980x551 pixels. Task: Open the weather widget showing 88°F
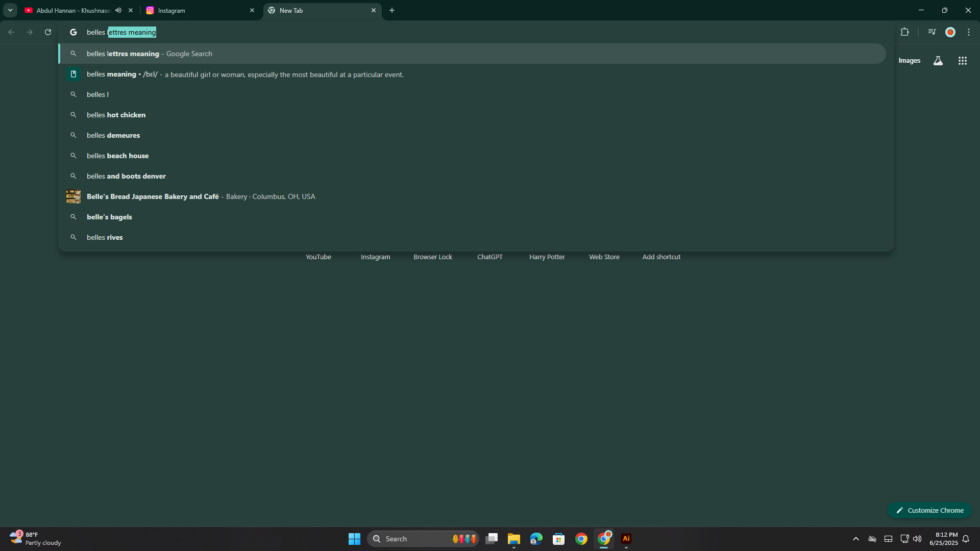click(x=36, y=539)
